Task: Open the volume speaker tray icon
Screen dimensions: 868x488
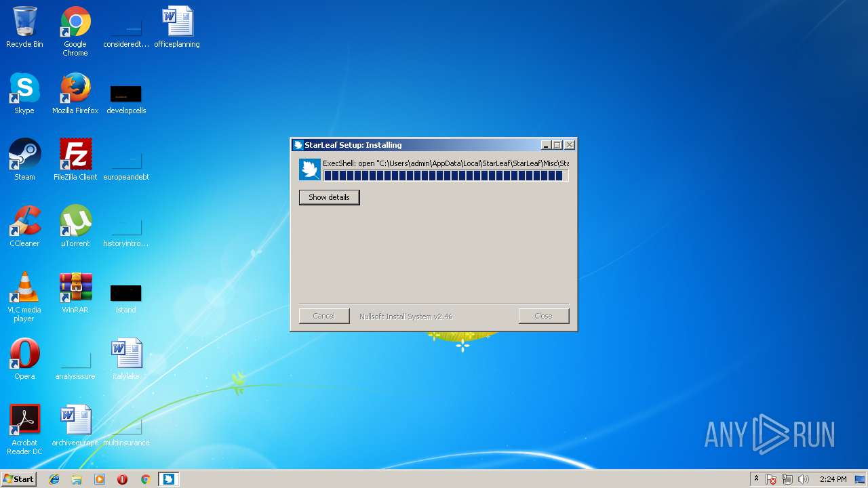Action: pos(804,479)
